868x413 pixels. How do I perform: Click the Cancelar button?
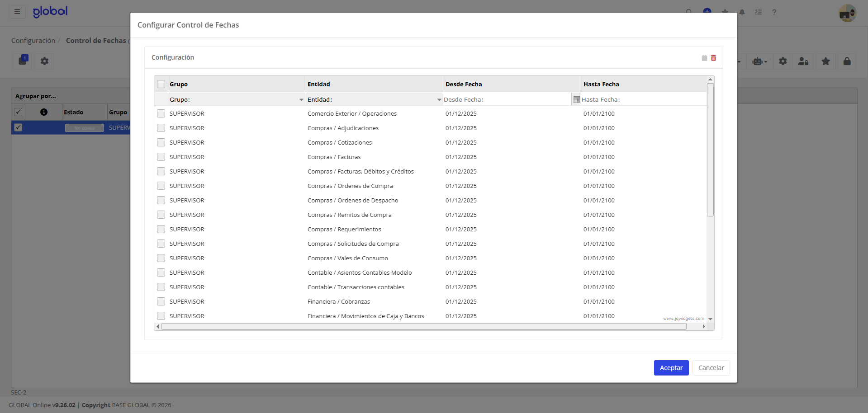pyautogui.click(x=711, y=368)
